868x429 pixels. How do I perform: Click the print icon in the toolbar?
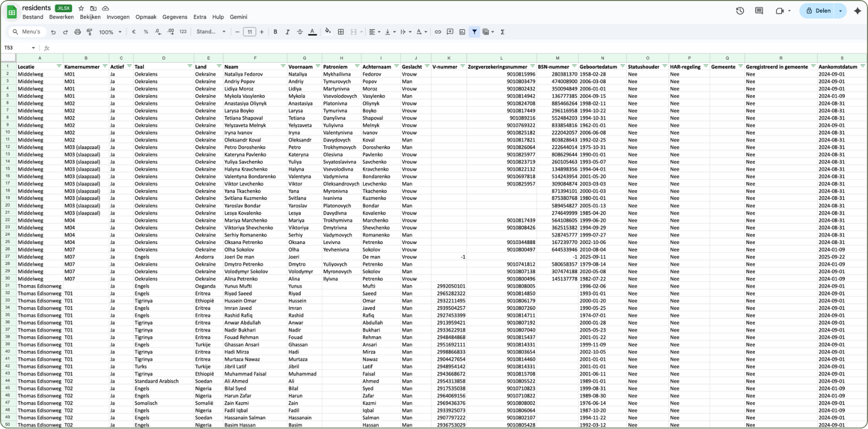[77, 32]
